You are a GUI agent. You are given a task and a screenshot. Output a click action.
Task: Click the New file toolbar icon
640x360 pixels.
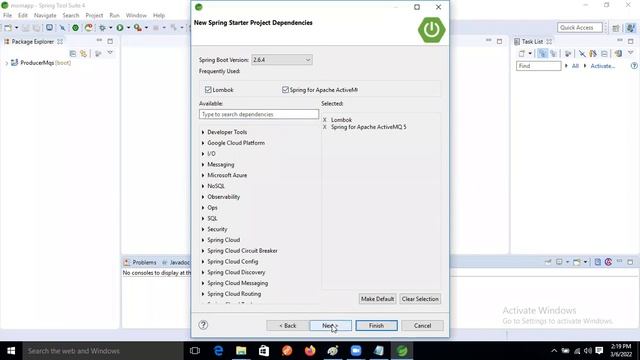point(8,28)
